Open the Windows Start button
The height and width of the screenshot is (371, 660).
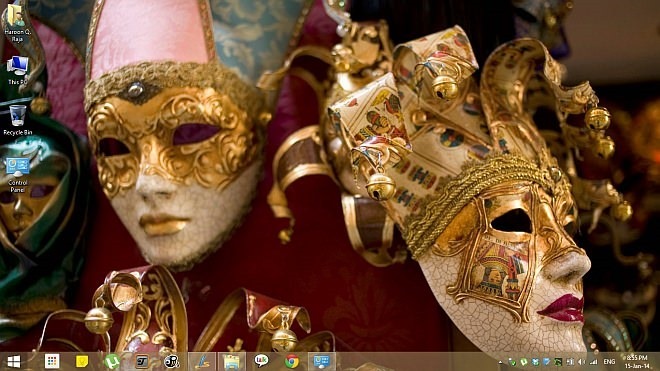pos(13,361)
